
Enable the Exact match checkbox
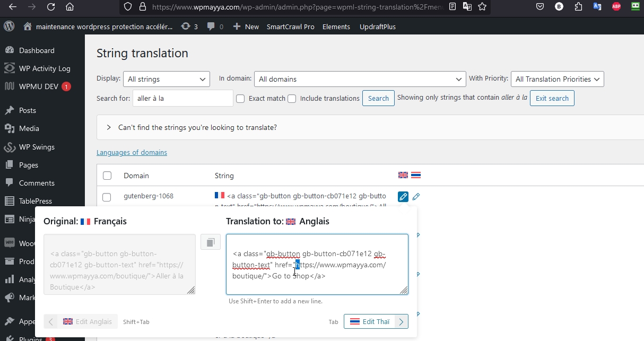(x=240, y=99)
